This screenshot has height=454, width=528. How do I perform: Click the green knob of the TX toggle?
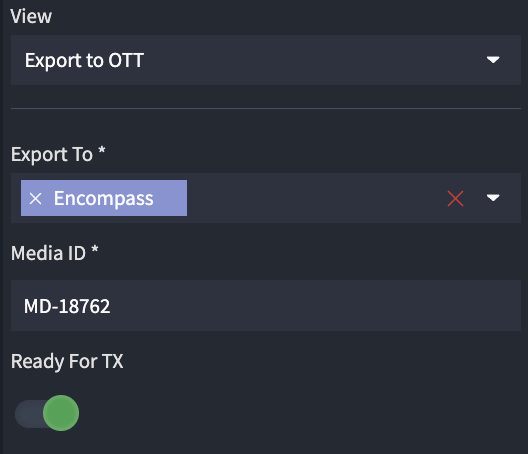tap(61, 413)
